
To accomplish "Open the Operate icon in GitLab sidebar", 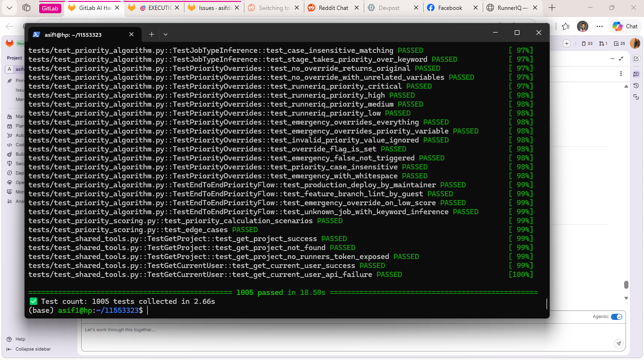I will click(10, 183).
